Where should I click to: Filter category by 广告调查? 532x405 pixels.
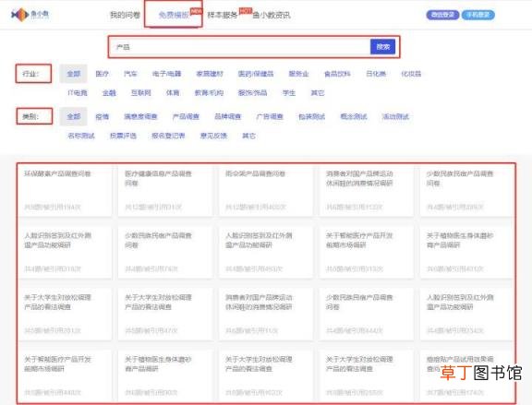click(x=270, y=116)
